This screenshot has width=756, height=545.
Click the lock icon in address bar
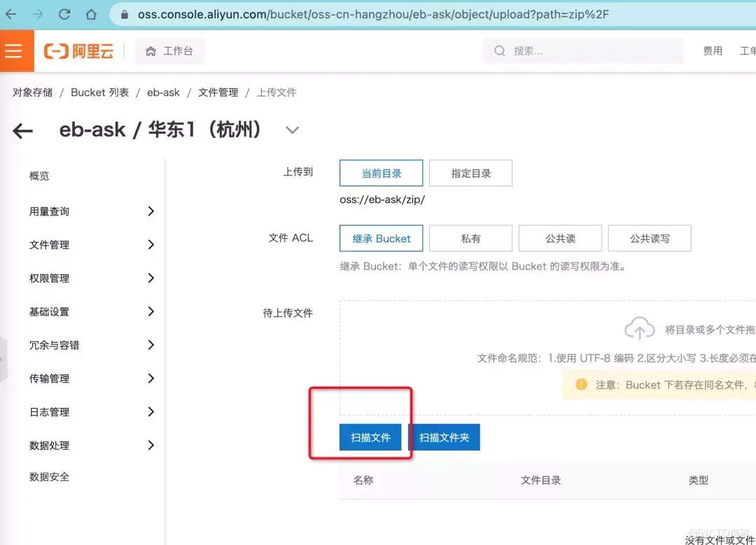125,15
